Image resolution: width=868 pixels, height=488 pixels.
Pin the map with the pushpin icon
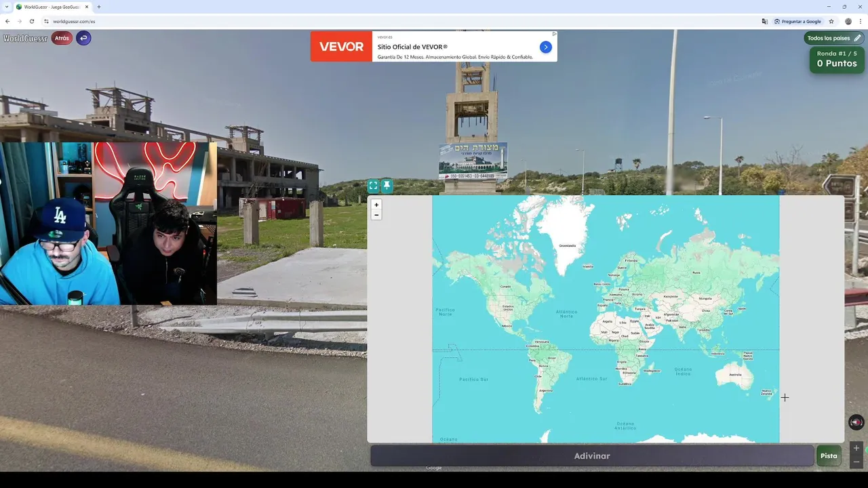[x=387, y=186]
